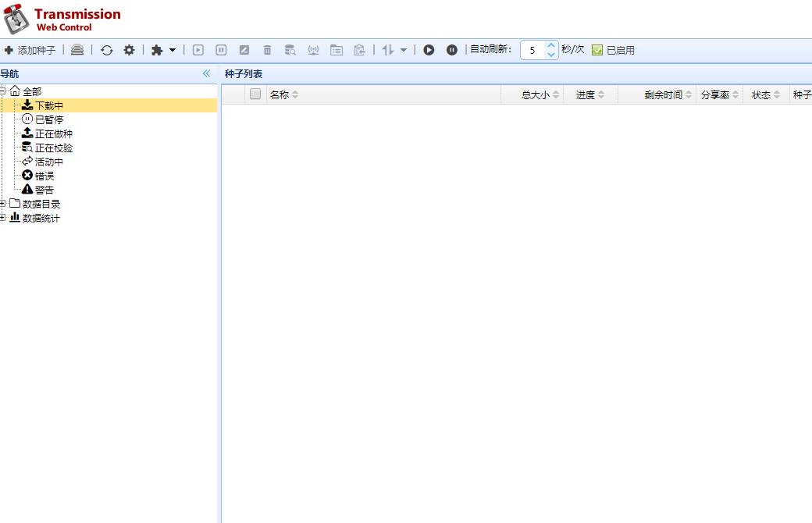Open the speed limit arrows dropdown

394,50
